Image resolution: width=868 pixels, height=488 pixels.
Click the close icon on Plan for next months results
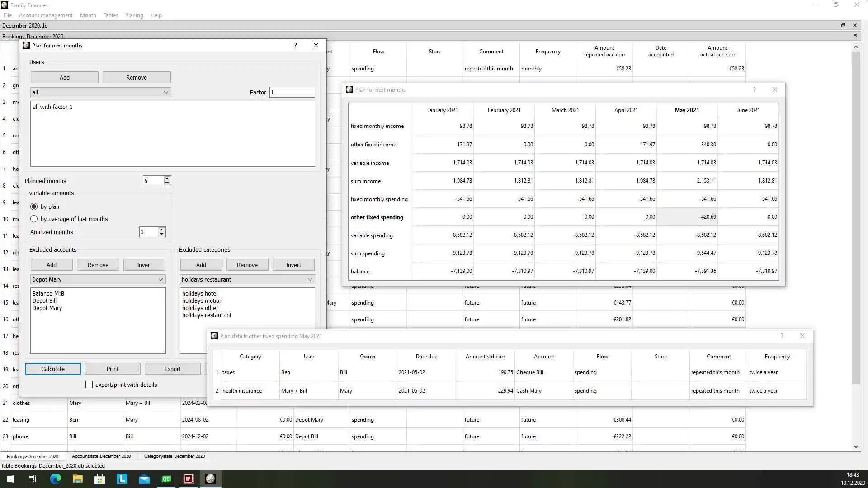pyautogui.click(x=774, y=89)
